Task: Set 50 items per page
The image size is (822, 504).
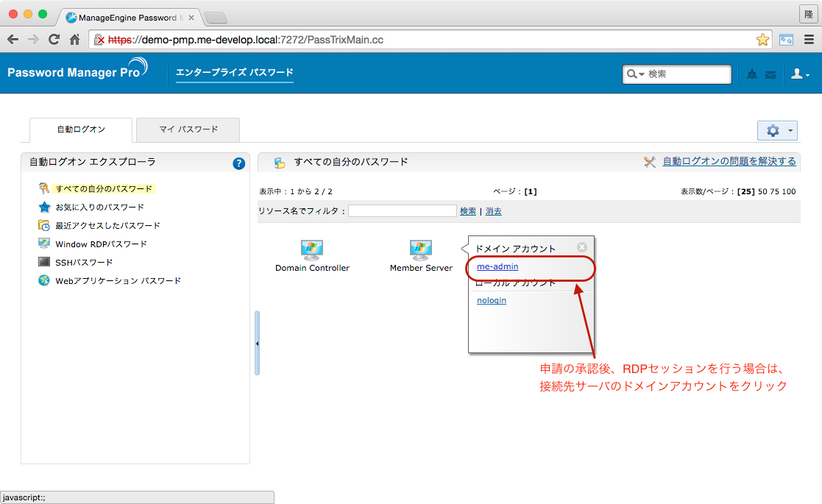Action: (x=763, y=191)
